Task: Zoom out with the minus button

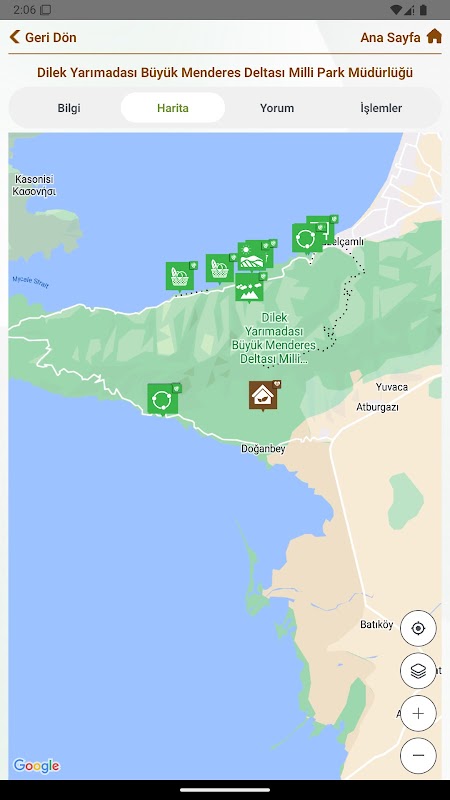Action: (418, 756)
